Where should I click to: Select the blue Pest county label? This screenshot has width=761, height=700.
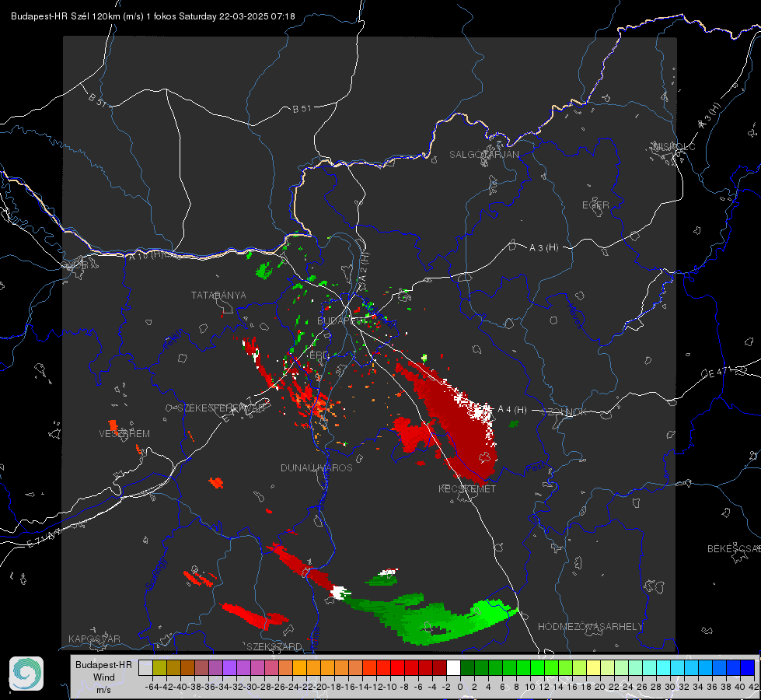[535, 468]
